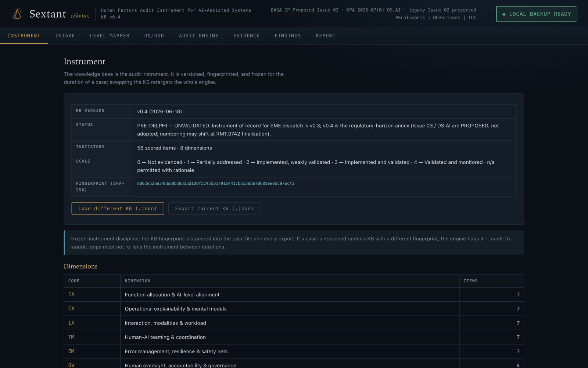Click the EASA CP Proposed Issue 03 header line
The width and height of the screenshot is (588, 368).
pos(373,10)
